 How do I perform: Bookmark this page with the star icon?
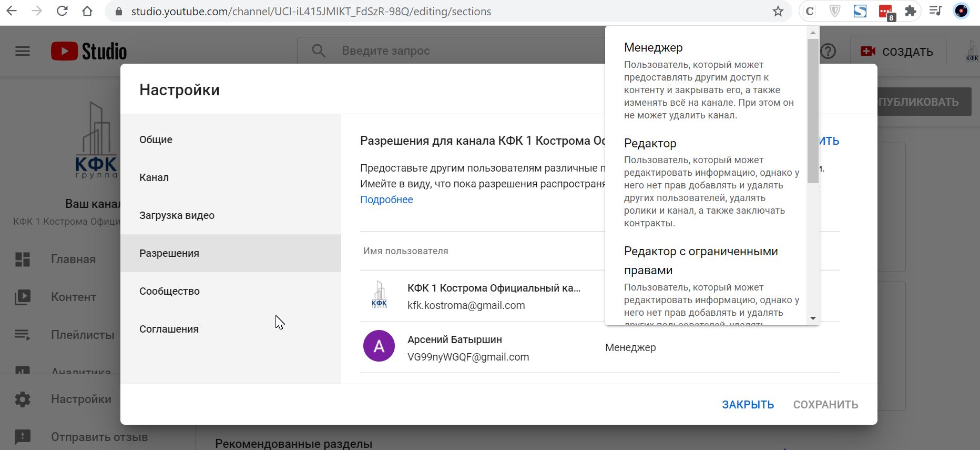[778, 11]
